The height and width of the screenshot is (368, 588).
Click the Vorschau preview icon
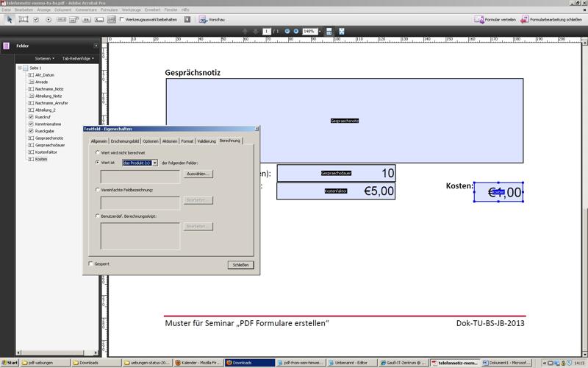203,20
